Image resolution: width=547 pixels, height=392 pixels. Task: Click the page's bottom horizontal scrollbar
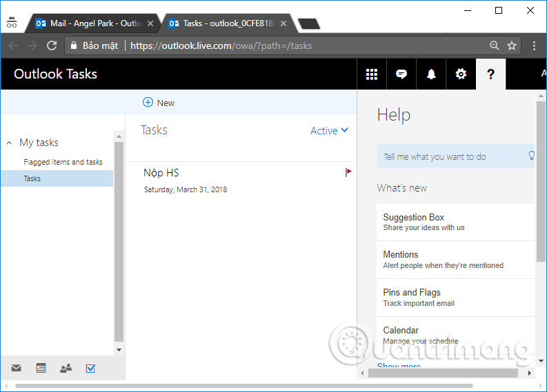244,386
